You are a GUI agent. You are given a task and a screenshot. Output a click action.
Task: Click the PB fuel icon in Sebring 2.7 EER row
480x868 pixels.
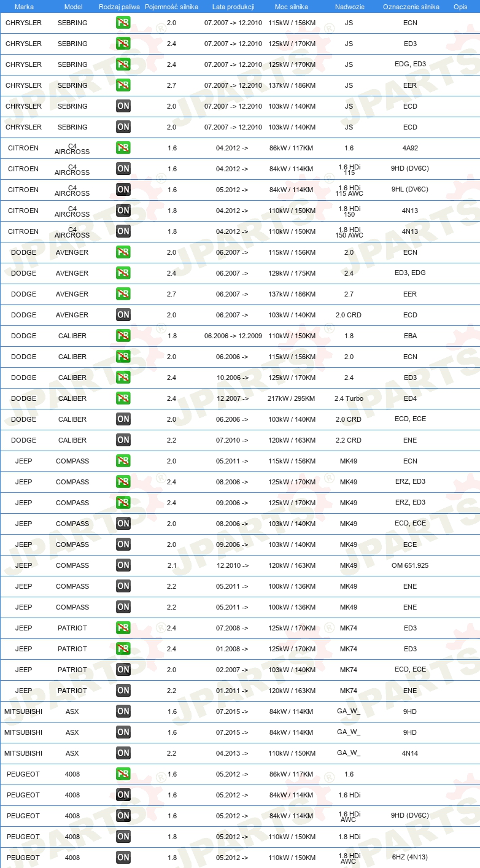tap(123, 85)
